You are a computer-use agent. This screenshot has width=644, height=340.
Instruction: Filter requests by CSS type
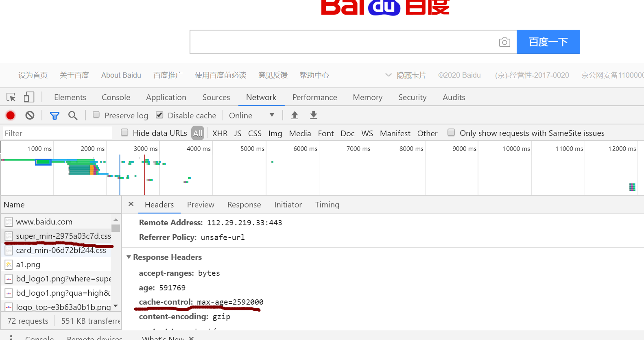click(x=255, y=133)
